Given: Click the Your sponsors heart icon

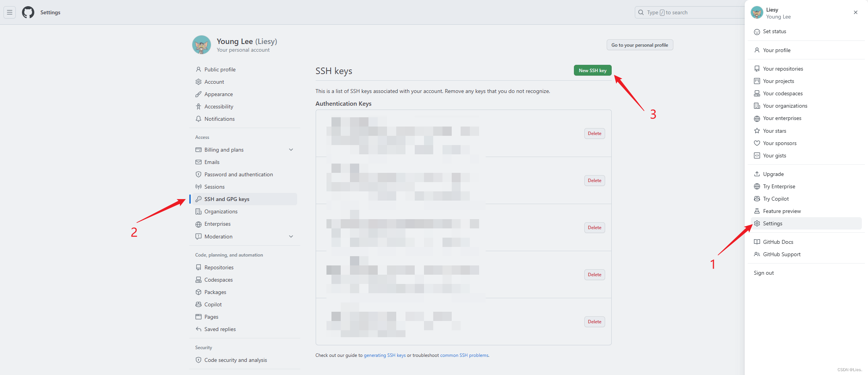Looking at the screenshot, I should pos(757,143).
